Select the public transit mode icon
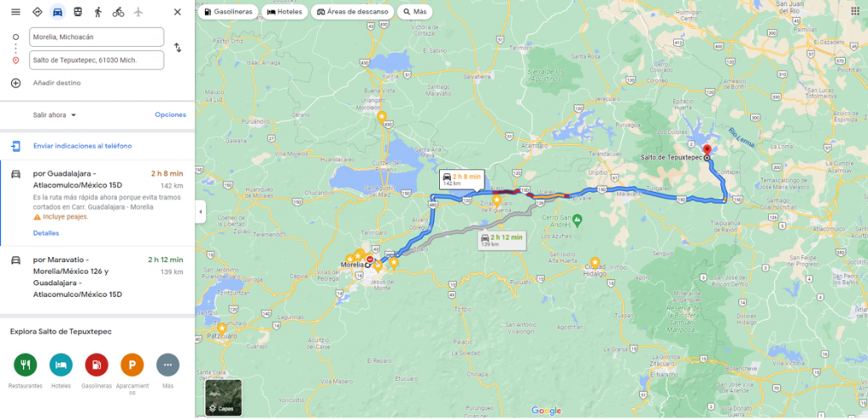The width and height of the screenshot is (868, 420). click(x=77, y=12)
